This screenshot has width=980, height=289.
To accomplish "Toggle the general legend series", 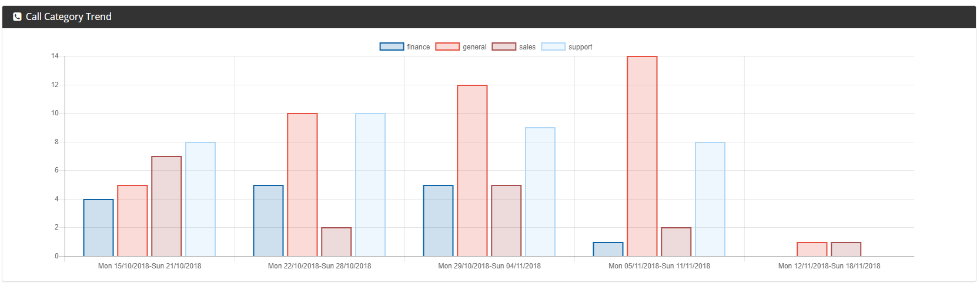I will point(461,46).
